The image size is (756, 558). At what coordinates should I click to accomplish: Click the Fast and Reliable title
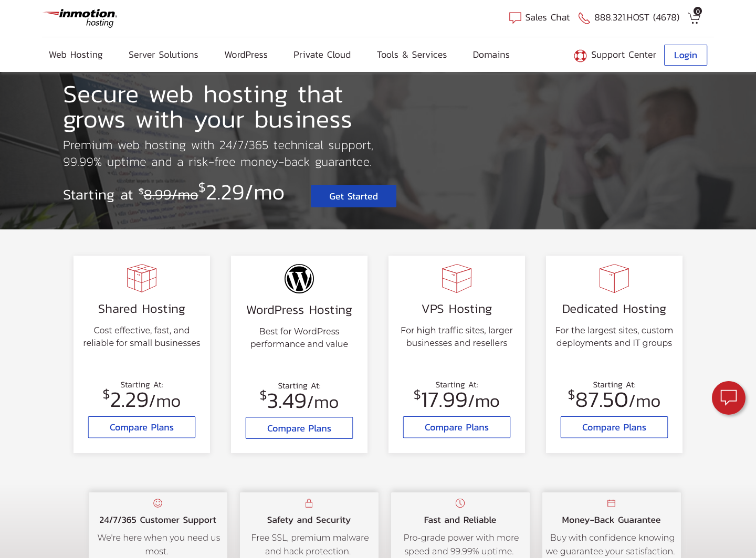[x=460, y=520]
